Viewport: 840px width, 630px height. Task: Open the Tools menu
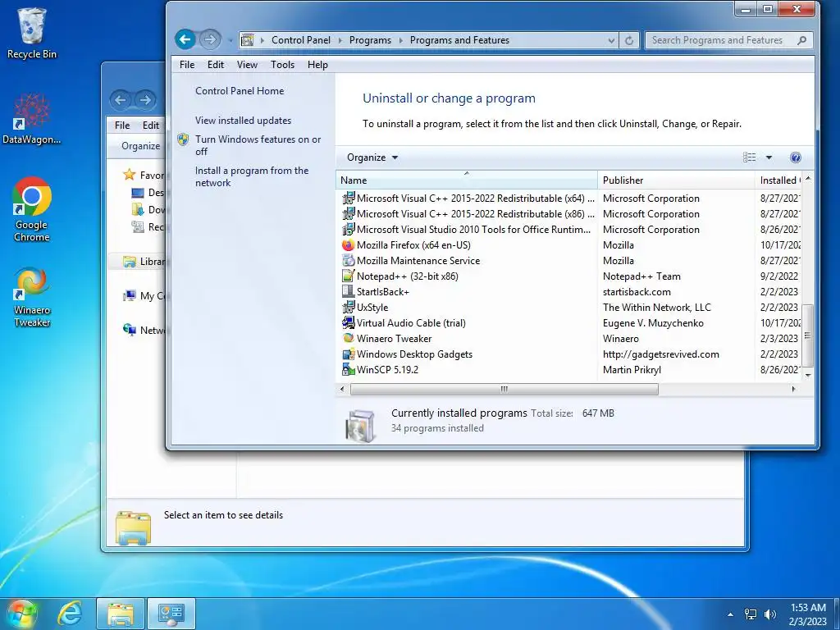(x=282, y=65)
